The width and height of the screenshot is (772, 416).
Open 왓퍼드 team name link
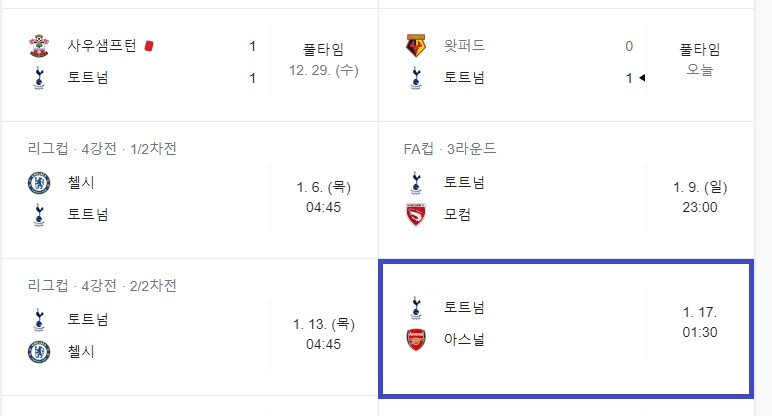464,46
